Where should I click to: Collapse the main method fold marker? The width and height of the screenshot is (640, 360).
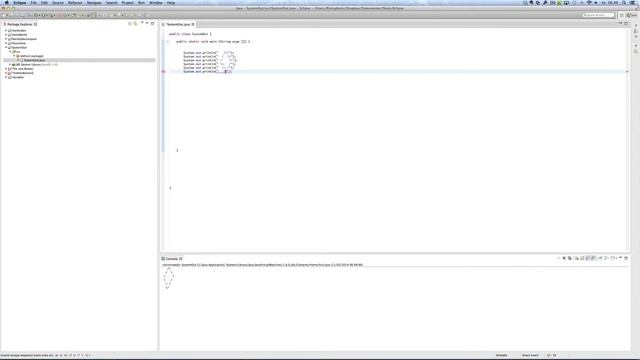pos(168,42)
